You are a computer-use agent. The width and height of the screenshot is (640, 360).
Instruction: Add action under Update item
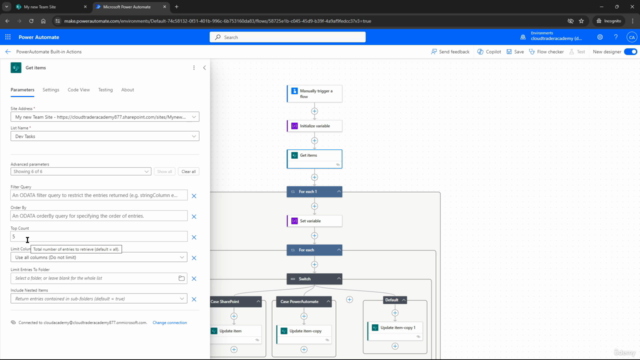point(234,349)
